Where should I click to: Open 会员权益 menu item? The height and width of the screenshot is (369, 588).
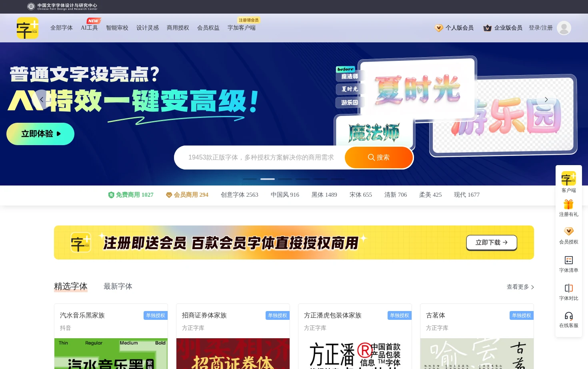pos(208,28)
